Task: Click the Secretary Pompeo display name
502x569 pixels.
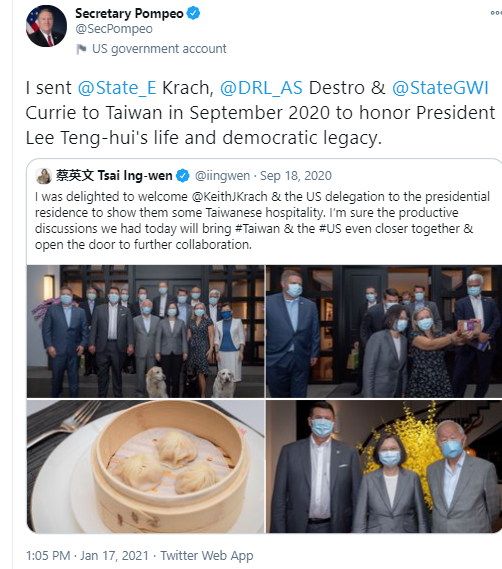Action: (x=129, y=13)
